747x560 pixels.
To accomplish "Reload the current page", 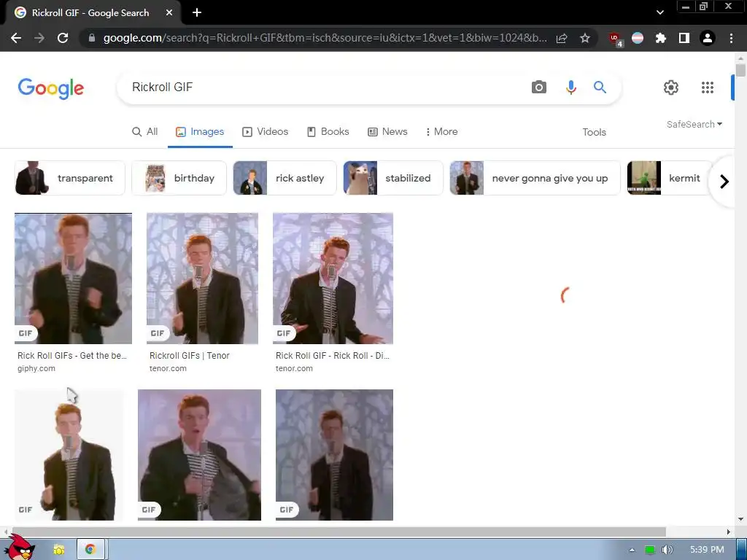I will pos(63,38).
